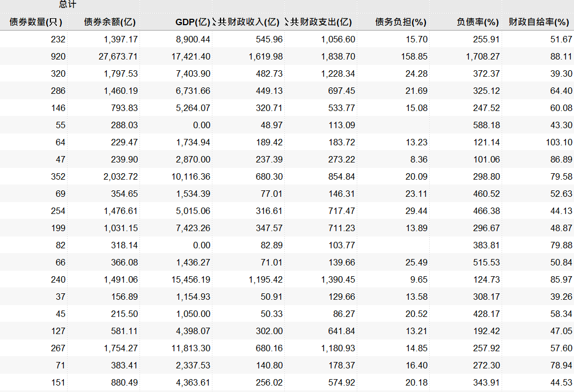The height and width of the screenshot is (392, 574).
Task: Select the GDP(亿) column header
Action: click(x=193, y=22)
